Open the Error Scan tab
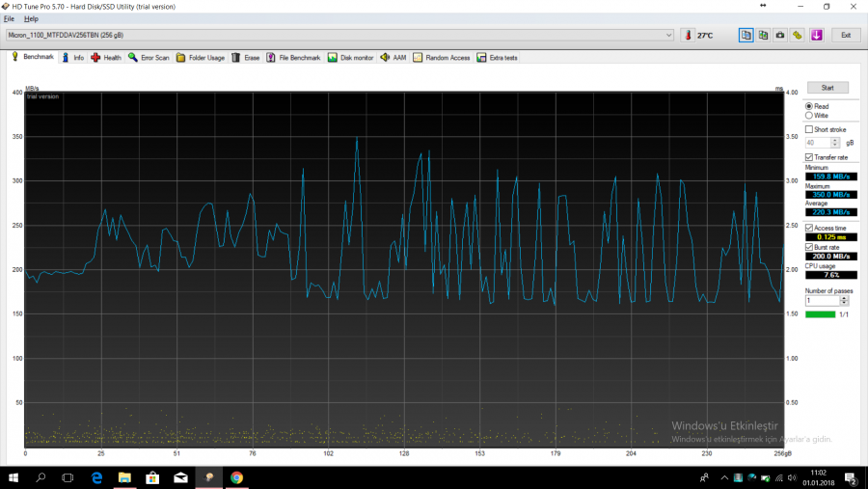868x489 pixels. pos(149,58)
